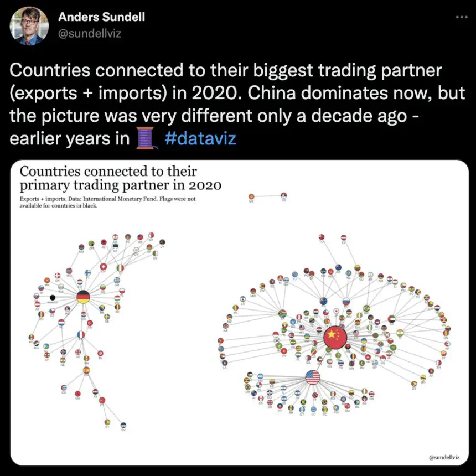Select the Germany flag hub node

83,297
